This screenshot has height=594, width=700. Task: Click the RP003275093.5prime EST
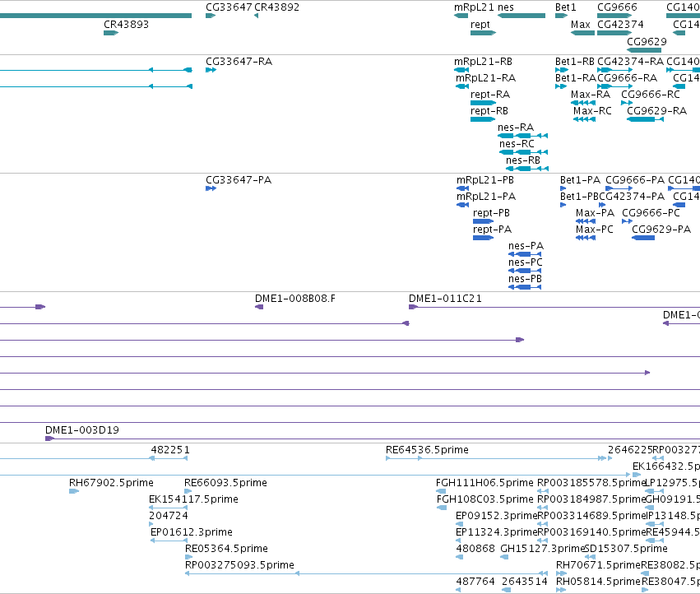click(x=239, y=564)
